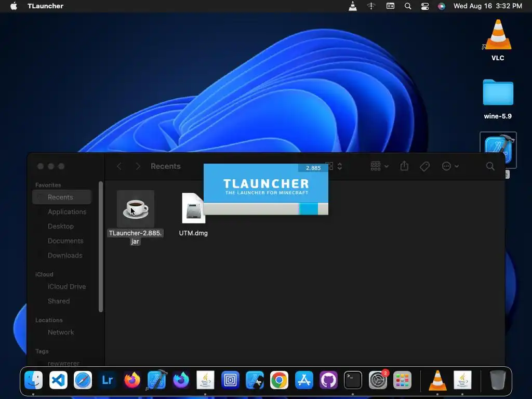Click the date and time clock
The height and width of the screenshot is (399, 532).
tap(487, 6)
